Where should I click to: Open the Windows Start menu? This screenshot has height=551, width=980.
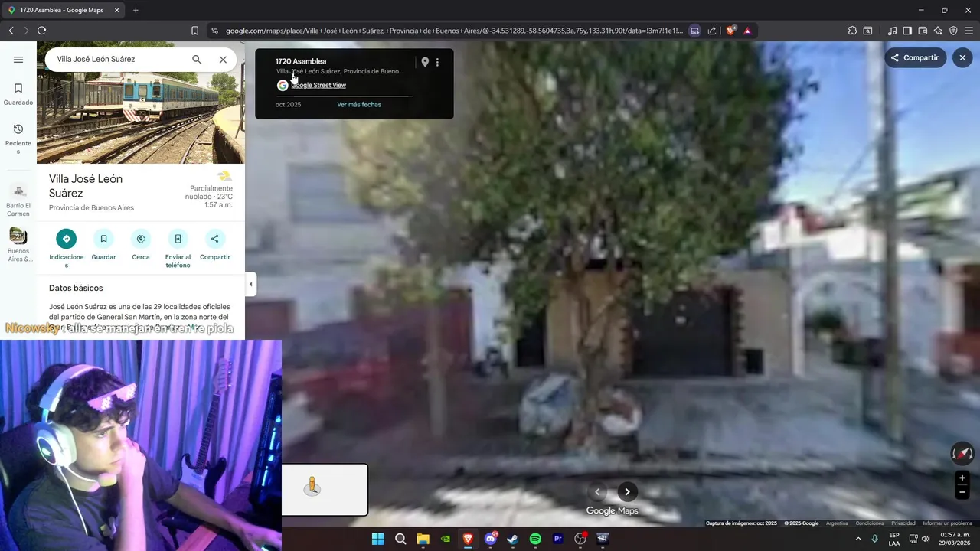[x=377, y=539]
